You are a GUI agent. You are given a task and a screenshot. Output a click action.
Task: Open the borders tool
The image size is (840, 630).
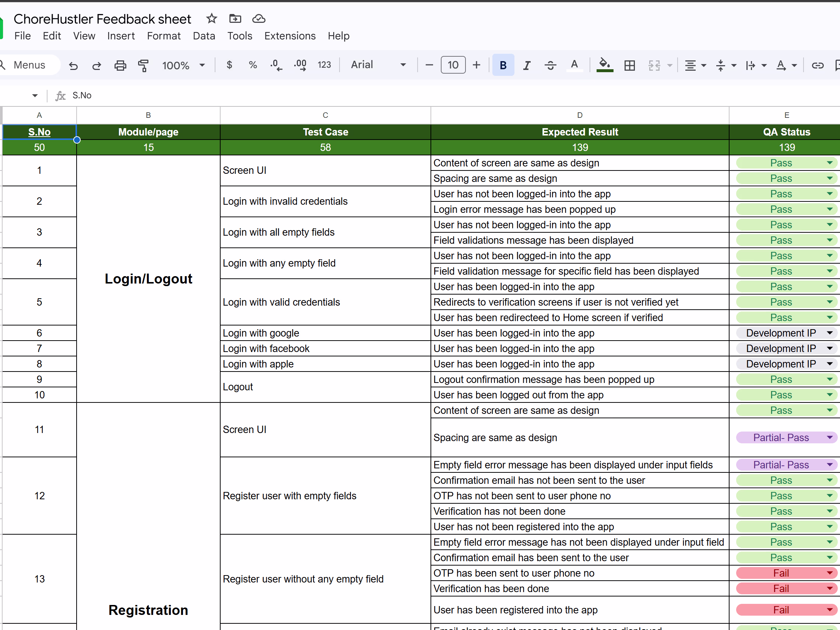click(629, 65)
